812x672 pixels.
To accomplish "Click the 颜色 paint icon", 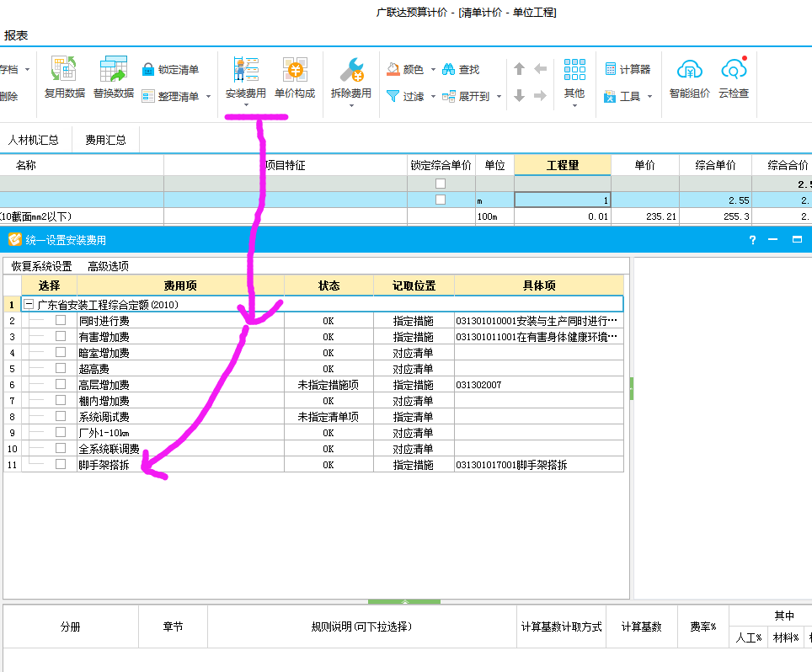I will 393,69.
